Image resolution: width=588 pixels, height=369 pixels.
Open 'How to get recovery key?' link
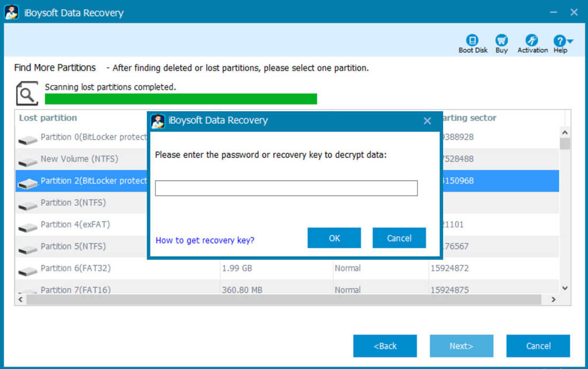click(205, 240)
